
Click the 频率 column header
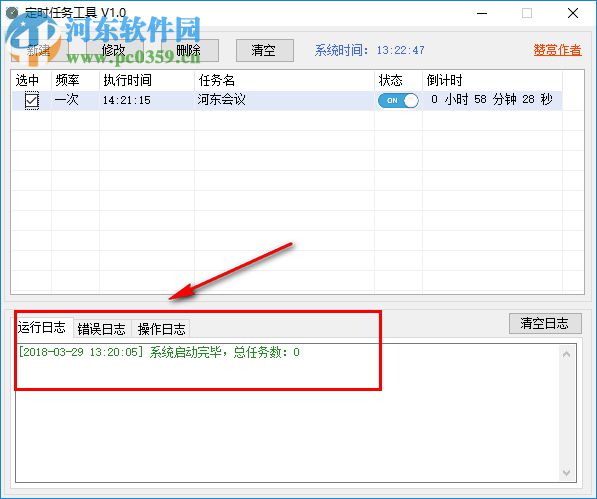tap(75, 80)
